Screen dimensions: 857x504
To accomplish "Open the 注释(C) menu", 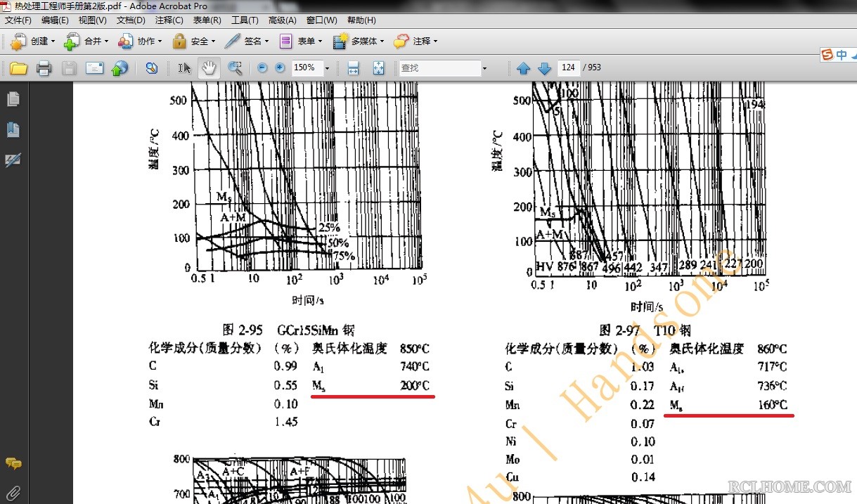I will [x=169, y=20].
